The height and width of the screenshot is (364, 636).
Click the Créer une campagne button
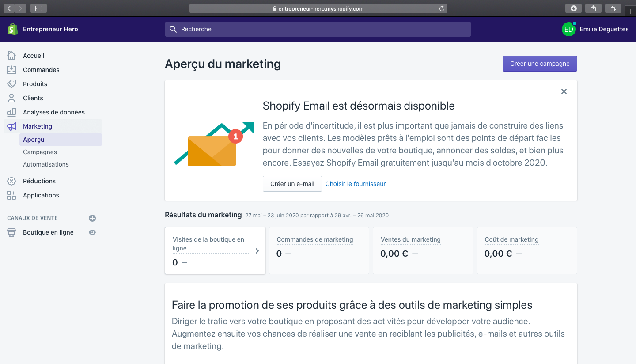click(540, 64)
